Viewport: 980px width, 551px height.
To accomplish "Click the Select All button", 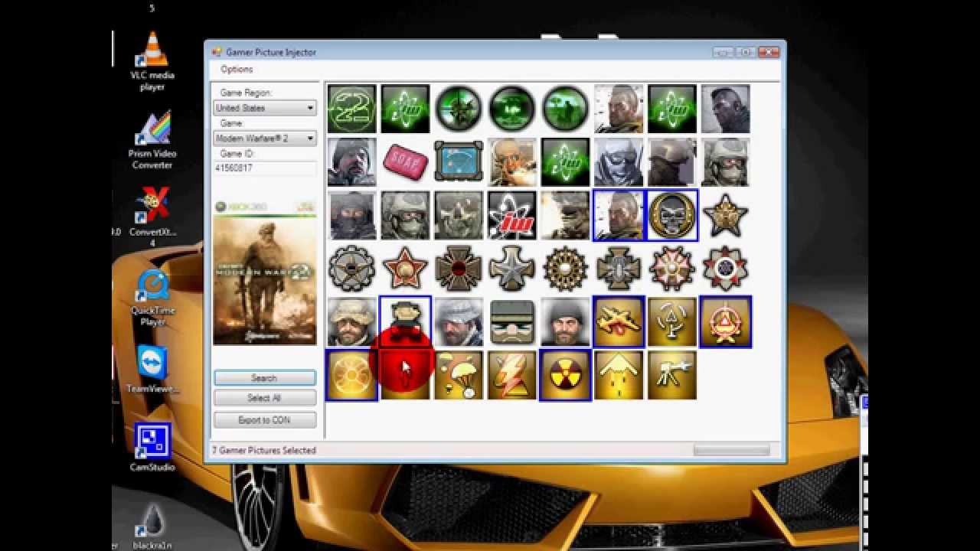I will click(264, 398).
